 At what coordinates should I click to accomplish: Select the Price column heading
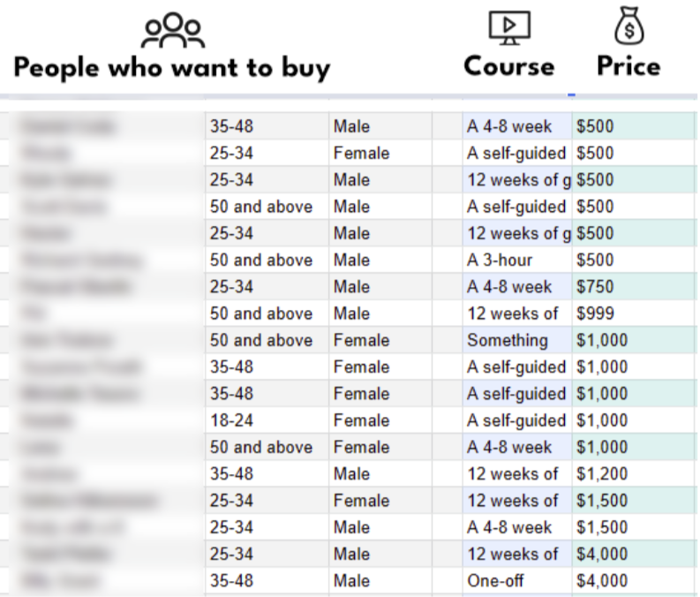(628, 66)
